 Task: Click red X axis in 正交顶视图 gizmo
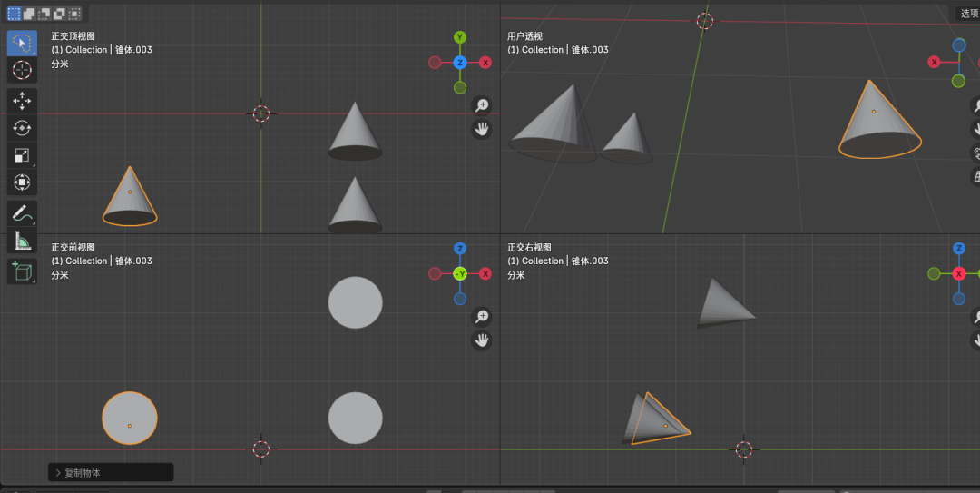tap(485, 63)
